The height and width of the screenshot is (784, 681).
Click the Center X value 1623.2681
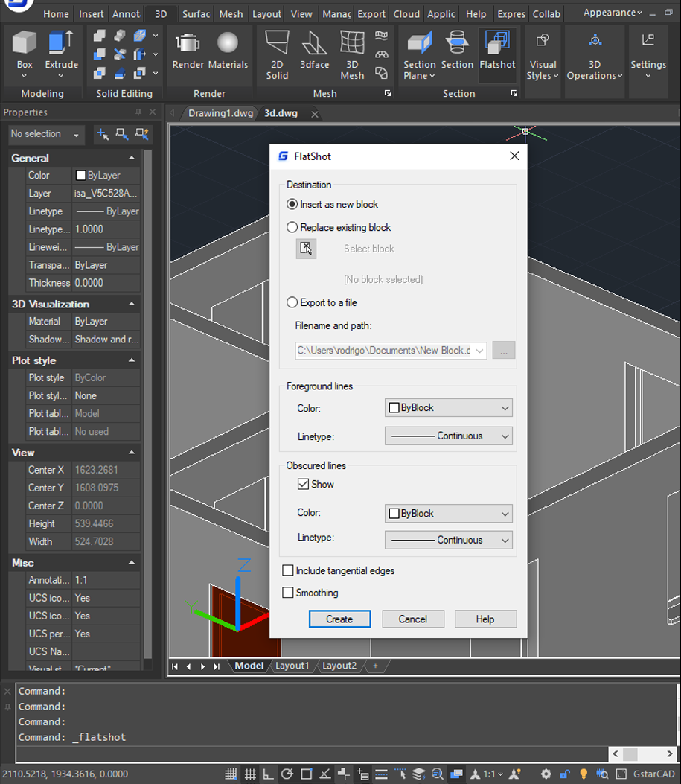(106, 470)
